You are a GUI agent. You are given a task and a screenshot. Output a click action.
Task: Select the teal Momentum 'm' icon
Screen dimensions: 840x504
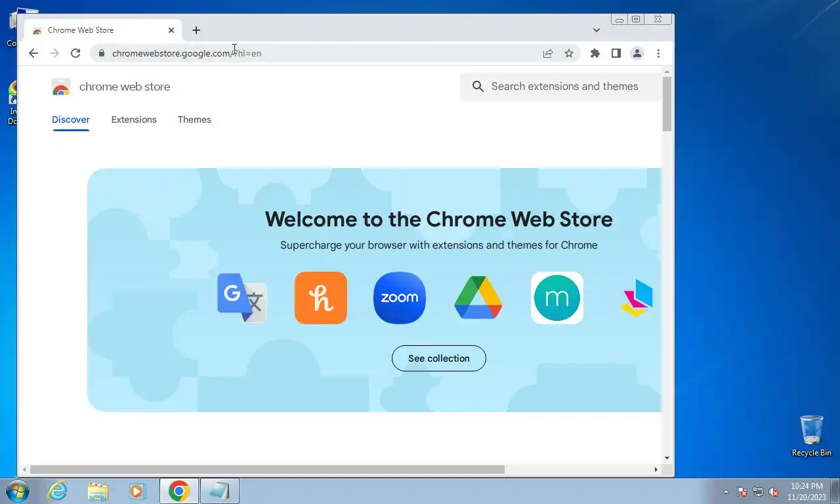point(557,298)
